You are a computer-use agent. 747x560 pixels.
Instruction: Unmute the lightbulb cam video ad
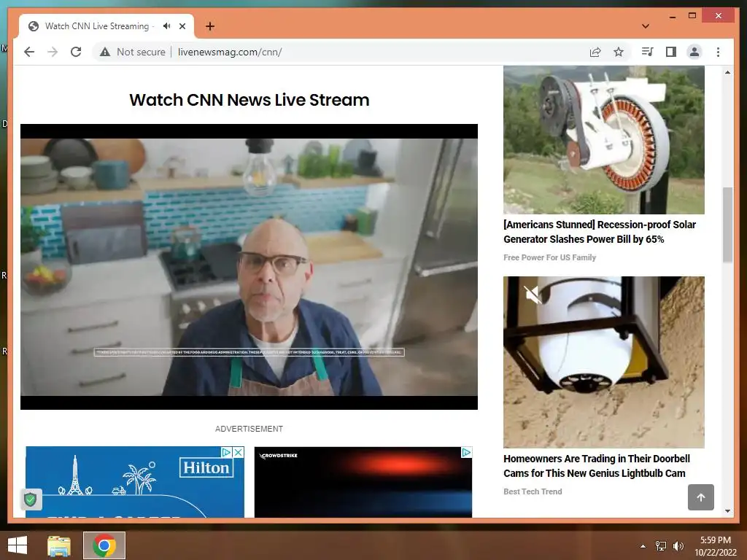click(533, 295)
